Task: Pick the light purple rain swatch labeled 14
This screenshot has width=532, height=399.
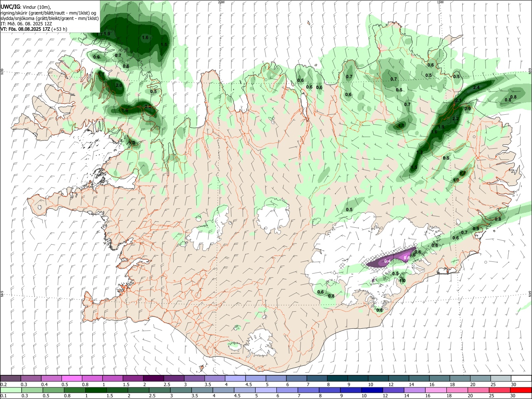Action: tap(414, 390)
